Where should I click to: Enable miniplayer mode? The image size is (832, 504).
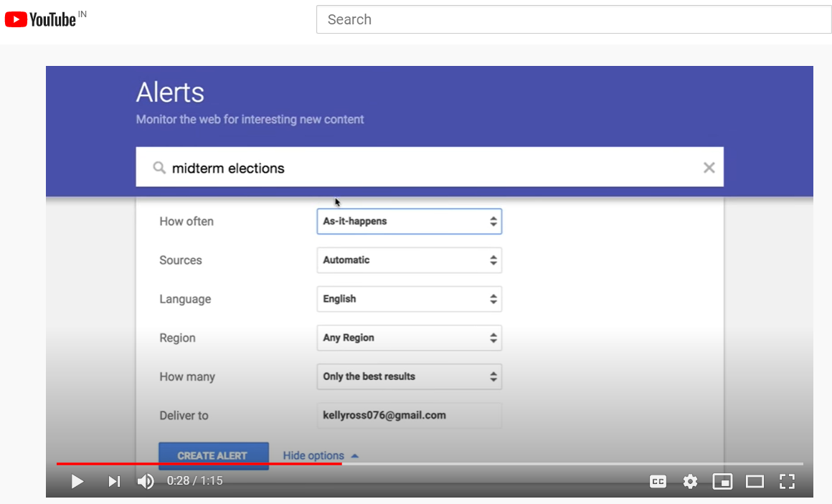(x=722, y=482)
